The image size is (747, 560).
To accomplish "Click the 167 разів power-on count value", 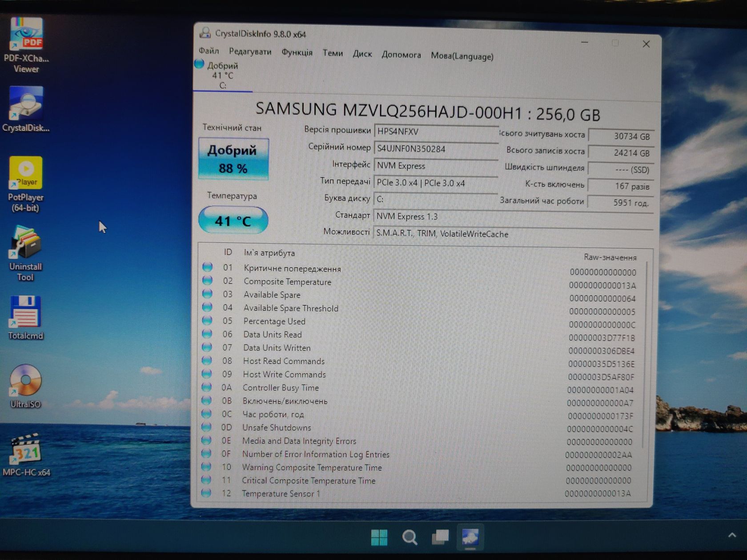I will coord(621,186).
